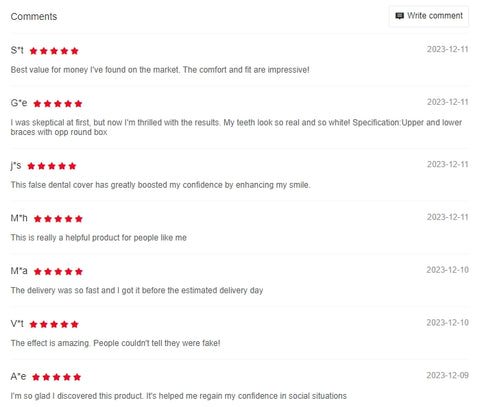Click the star rating of reviewer j*s
480x407 pixels.
(x=52, y=166)
